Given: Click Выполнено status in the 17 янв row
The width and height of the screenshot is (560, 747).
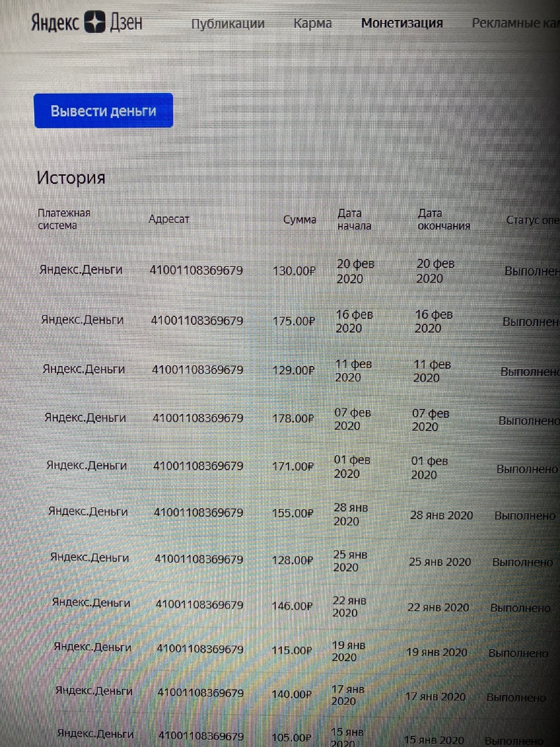Looking at the screenshot, I should coord(516,698).
